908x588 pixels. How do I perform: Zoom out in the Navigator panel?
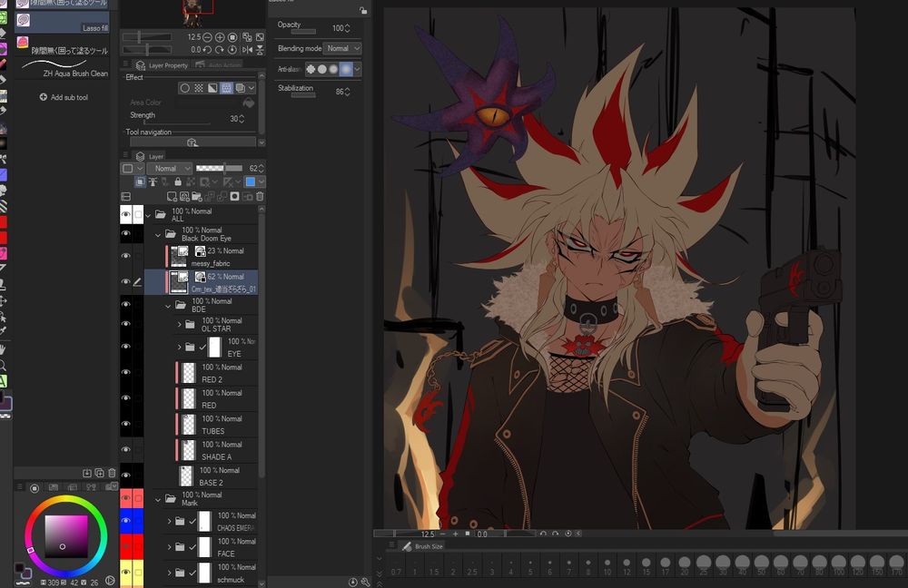[207, 37]
